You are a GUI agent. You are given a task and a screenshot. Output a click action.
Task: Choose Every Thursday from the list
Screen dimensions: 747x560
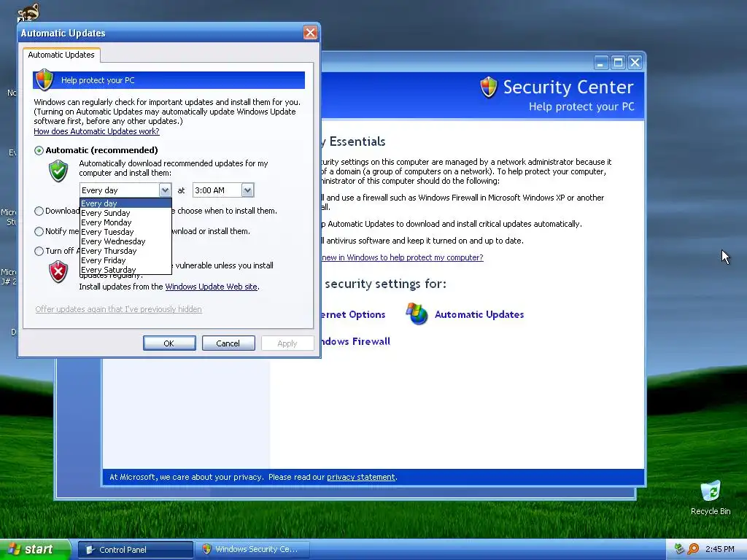point(125,251)
